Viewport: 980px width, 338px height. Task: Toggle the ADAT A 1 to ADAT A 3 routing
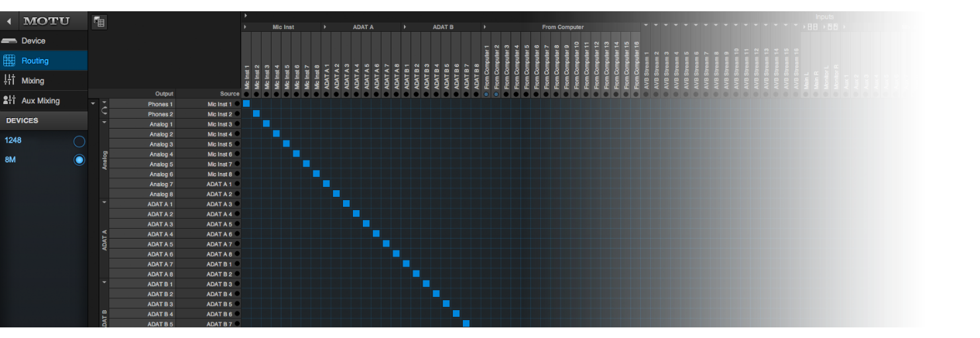pyautogui.click(x=346, y=203)
